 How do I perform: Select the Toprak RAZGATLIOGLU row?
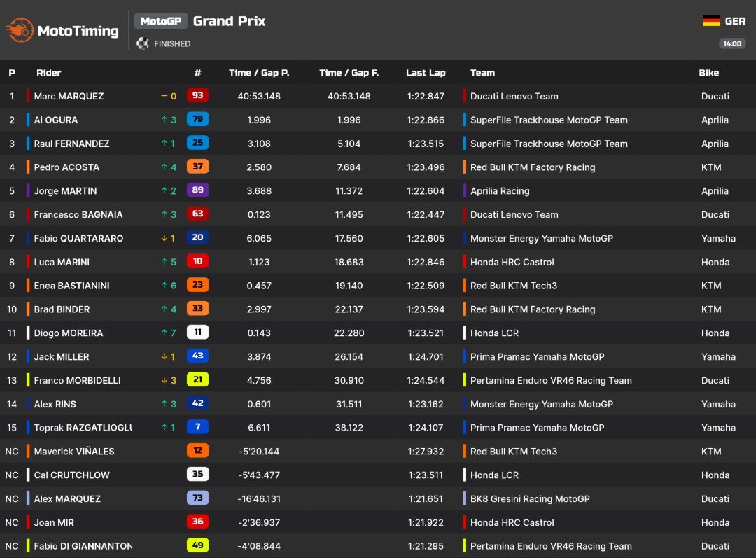point(378,427)
